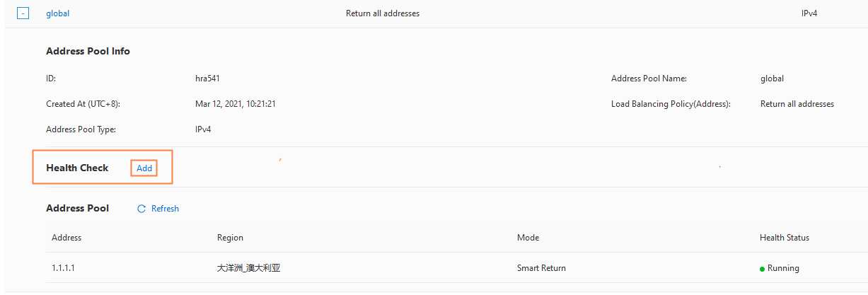Click the Running health status text
Screen dimensions: 868x295
783,268
